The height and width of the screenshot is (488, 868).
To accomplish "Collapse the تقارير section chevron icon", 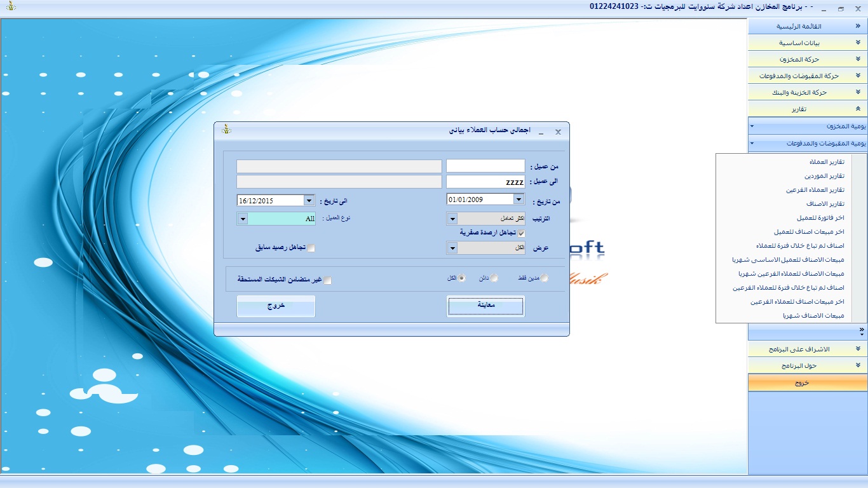I will point(858,109).
